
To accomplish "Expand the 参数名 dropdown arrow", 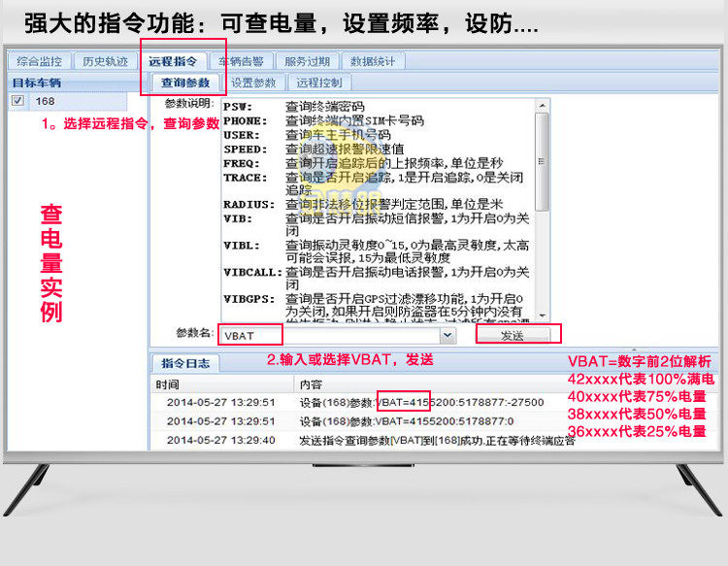I will 447,335.
